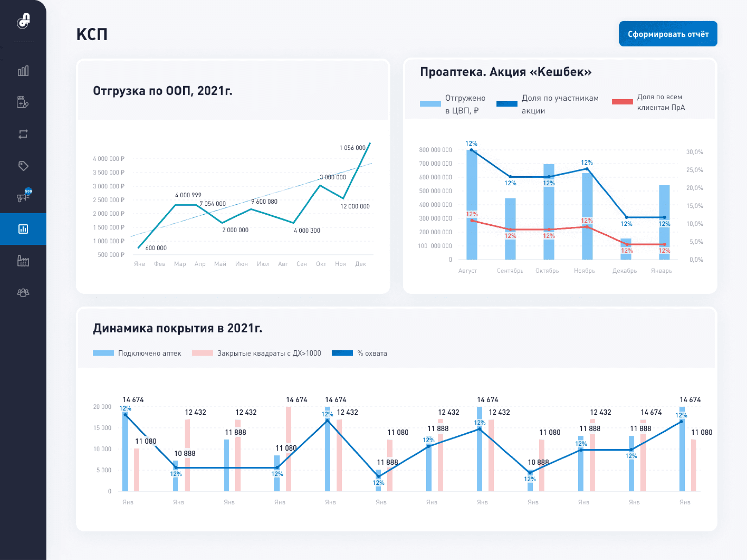Click the Отгрузка по ООП chart title

[162, 91]
